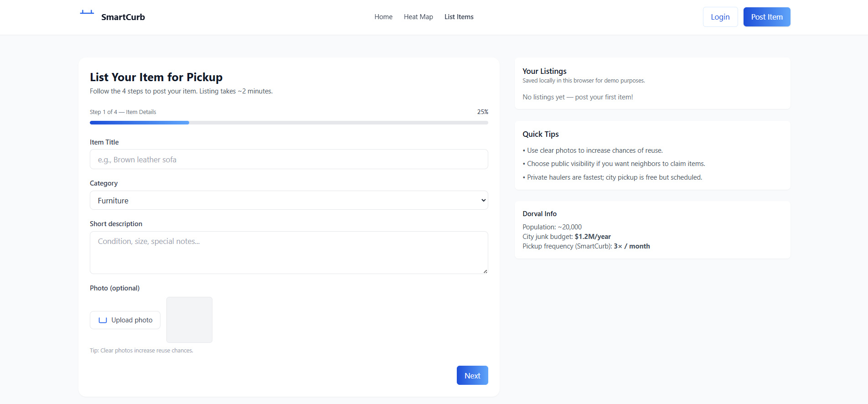The height and width of the screenshot is (404, 868).
Task: Click the step progress bar
Action: [289, 123]
